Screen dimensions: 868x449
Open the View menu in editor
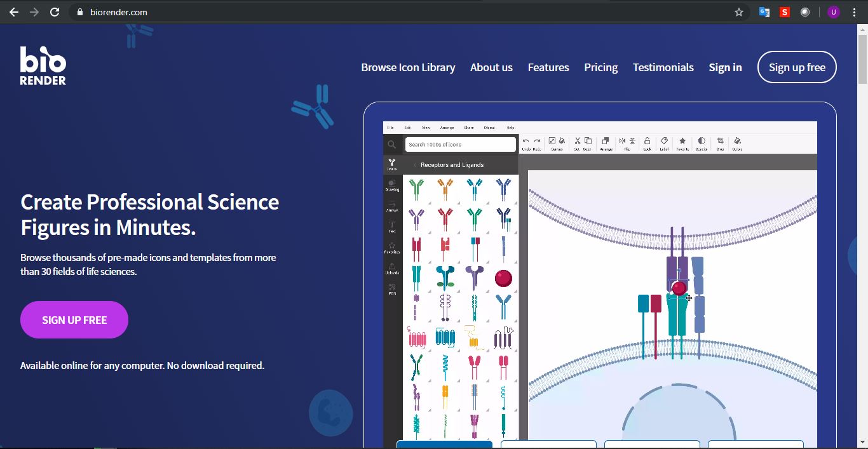tap(426, 128)
